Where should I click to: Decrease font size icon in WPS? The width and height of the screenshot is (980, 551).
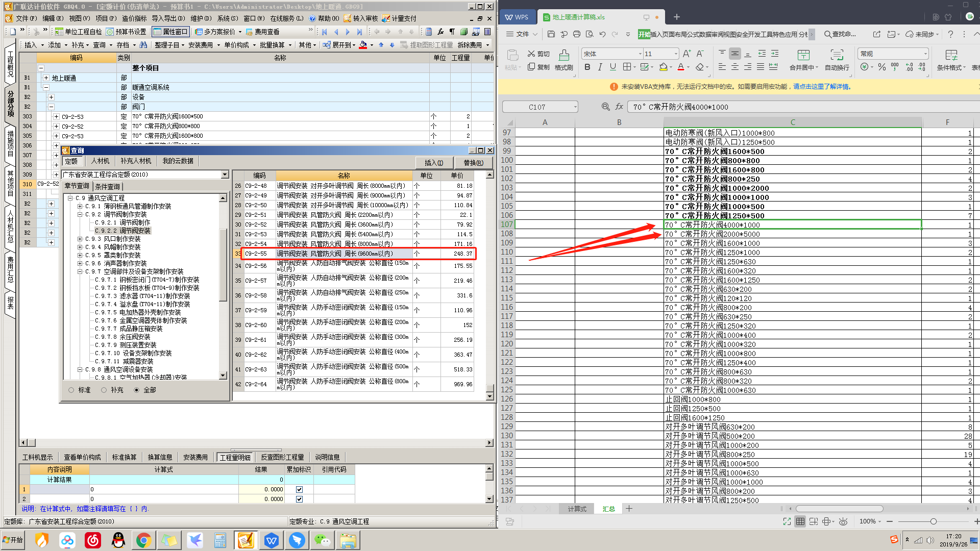(x=700, y=54)
